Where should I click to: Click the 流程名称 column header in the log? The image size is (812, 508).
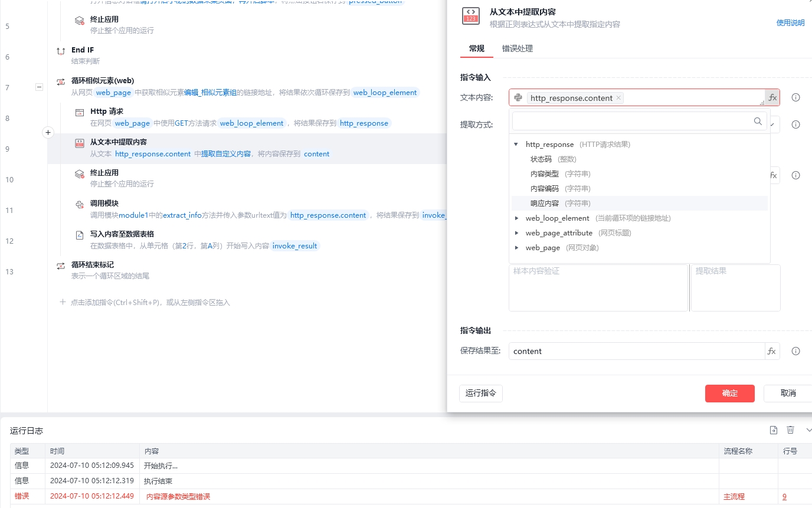tap(748, 451)
